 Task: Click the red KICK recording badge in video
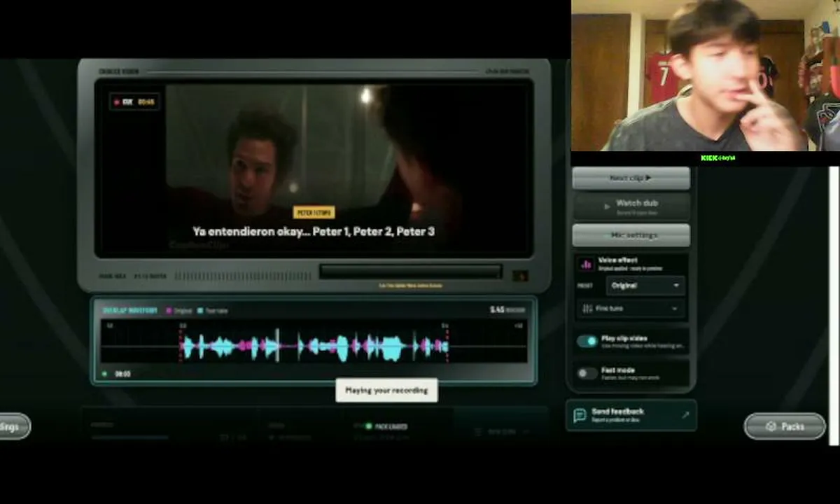pos(134,101)
